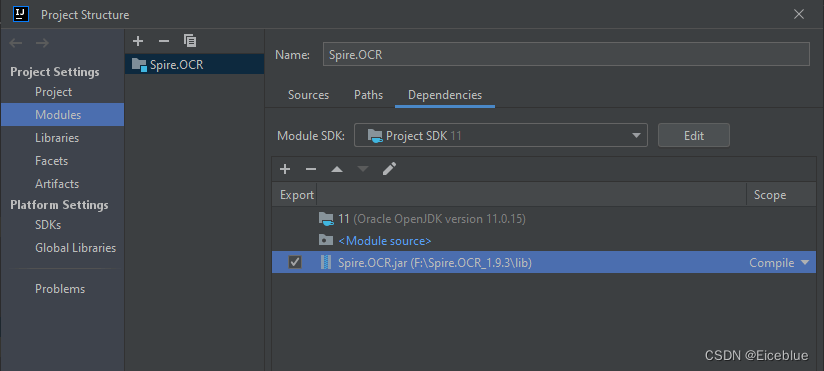824x371 pixels.
Task: Click the module Name input field
Action: tap(566, 54)
